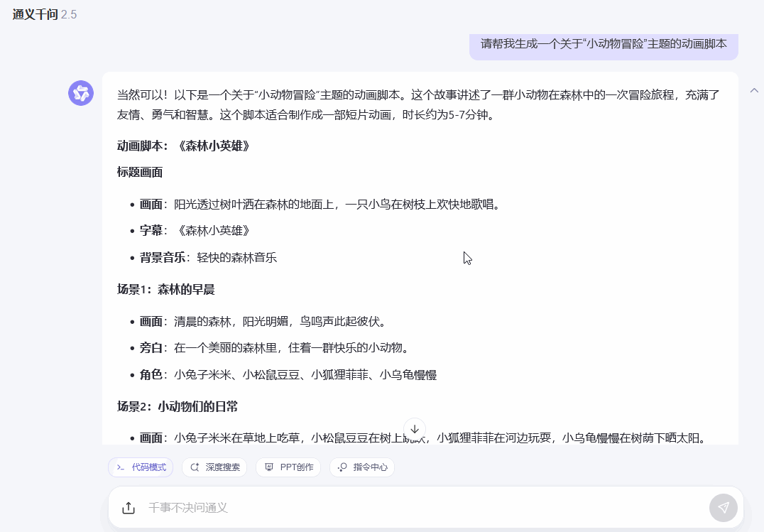Click the 场景2：小动物们的日常 heading

178,406
